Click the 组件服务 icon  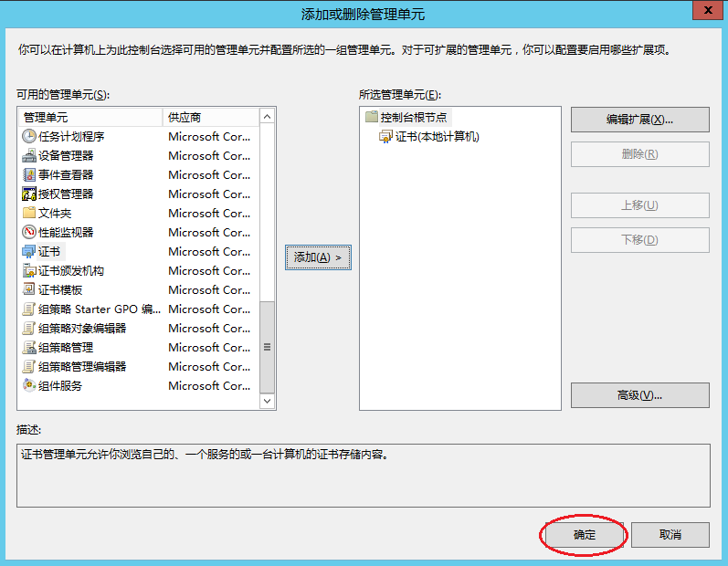pyautogui.click(x=29, y=385)
